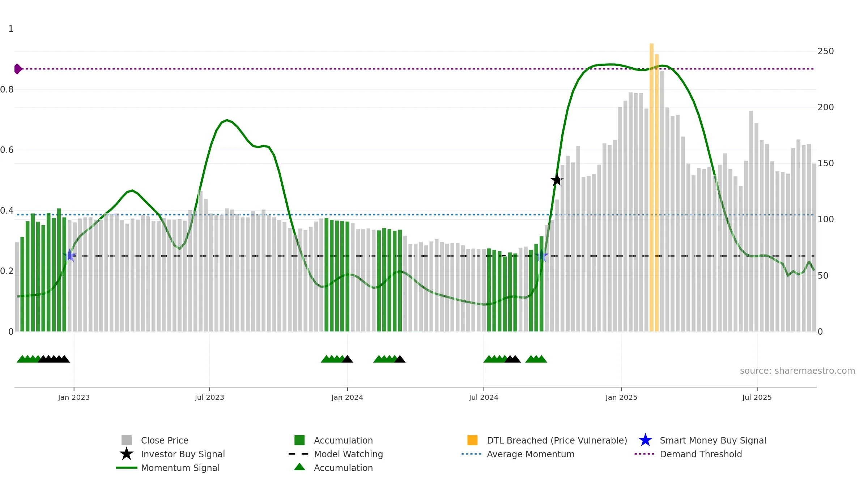Click the source: sharemaestro.com text
868x488 pixels.
point(797,371)
